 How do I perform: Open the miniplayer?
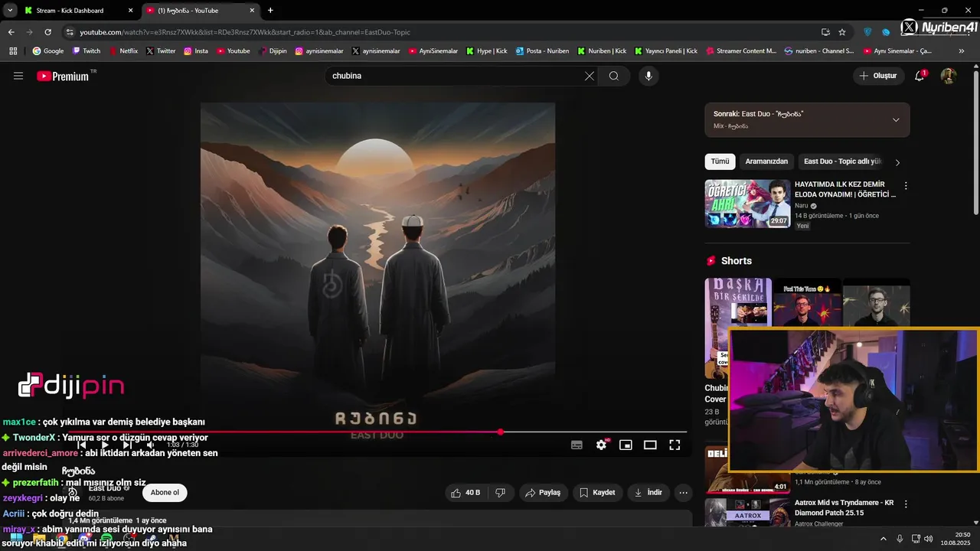(626, 445)
